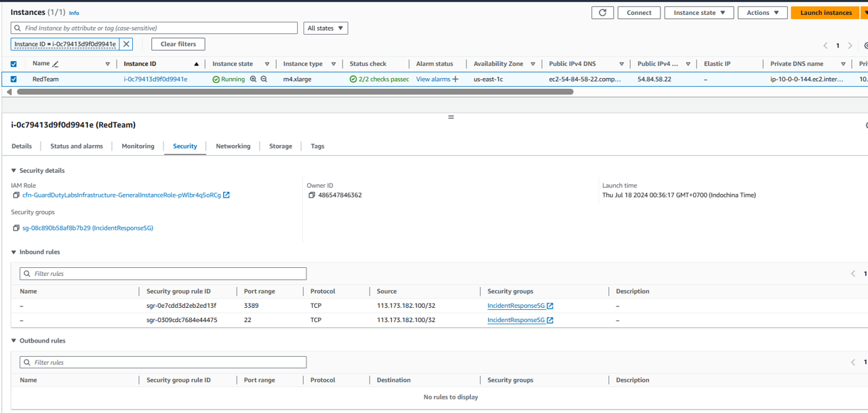Open the Networking tab
868x413 pixels.
pyautogui.click(x=233, y=146)
